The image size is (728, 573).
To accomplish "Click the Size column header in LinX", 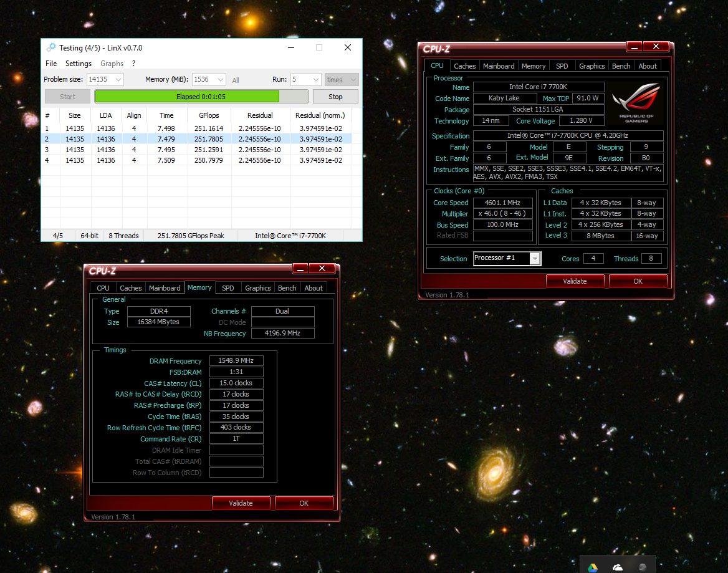I will coord(74,115).
